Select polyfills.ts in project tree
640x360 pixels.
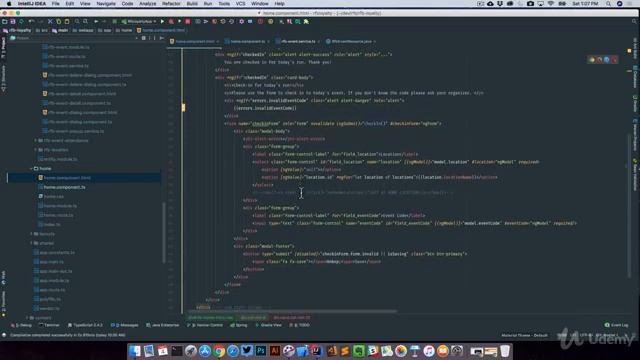[x=50, y=299]
